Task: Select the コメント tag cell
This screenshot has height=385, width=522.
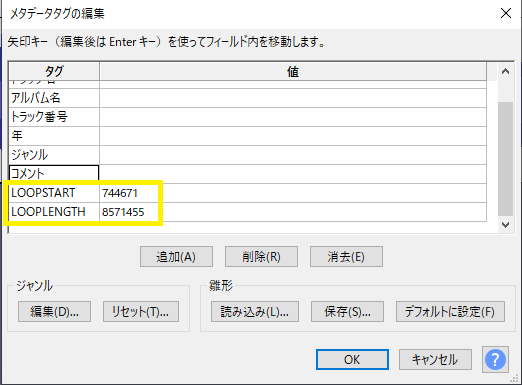Action: click(x=54, y=174)
